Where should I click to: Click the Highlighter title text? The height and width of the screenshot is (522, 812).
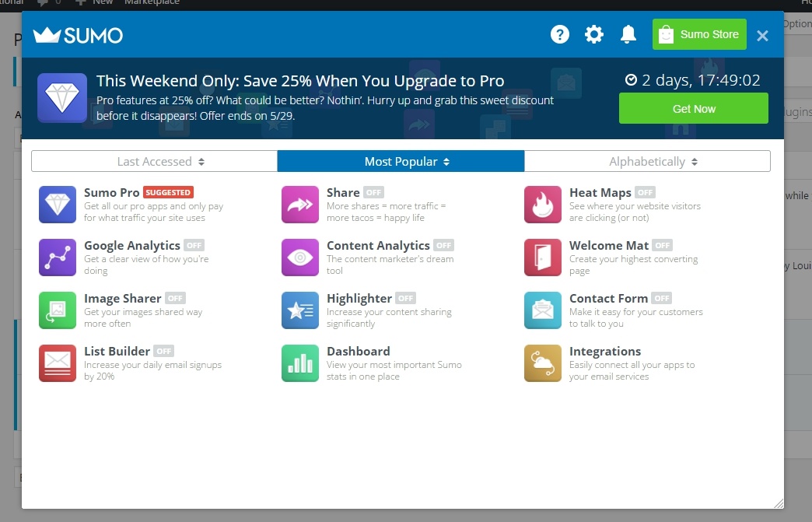[x=359, y=298]
